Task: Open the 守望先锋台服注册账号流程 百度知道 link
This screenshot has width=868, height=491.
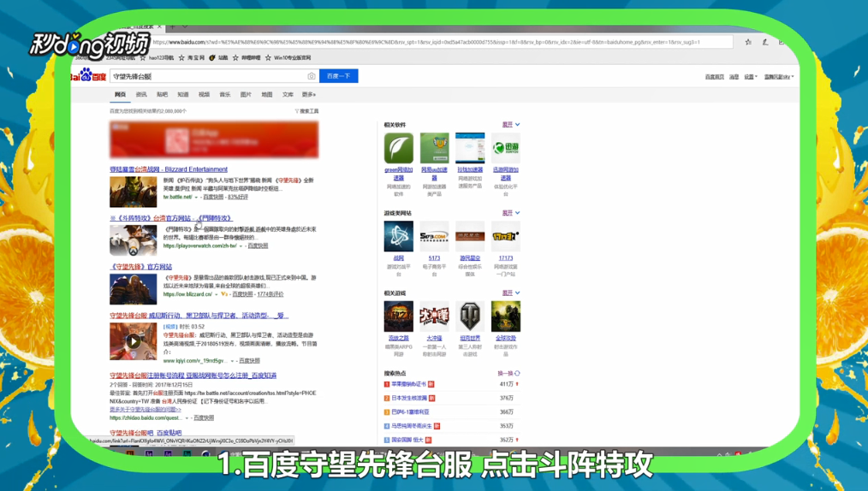Action: pos(193,376)
